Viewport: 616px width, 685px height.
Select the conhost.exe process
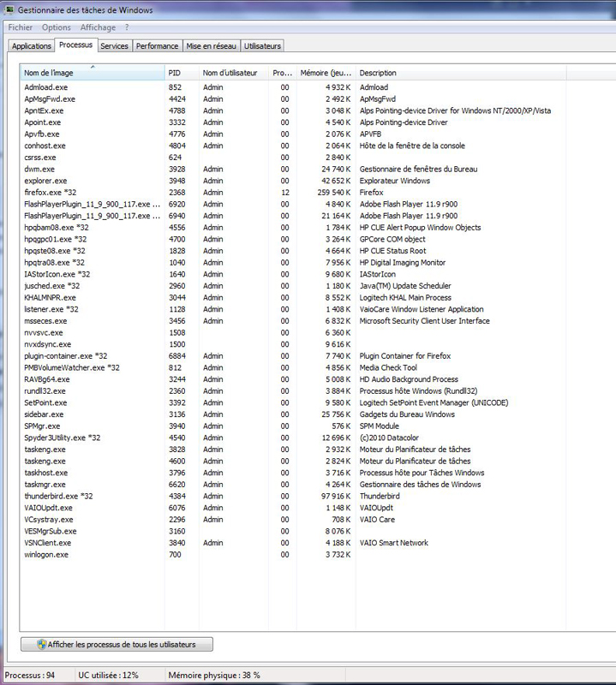(x=295, y=146)
